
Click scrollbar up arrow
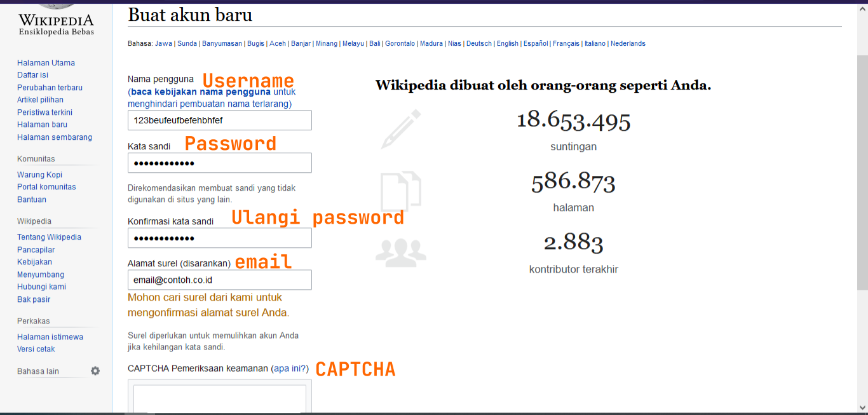point(862,9)
